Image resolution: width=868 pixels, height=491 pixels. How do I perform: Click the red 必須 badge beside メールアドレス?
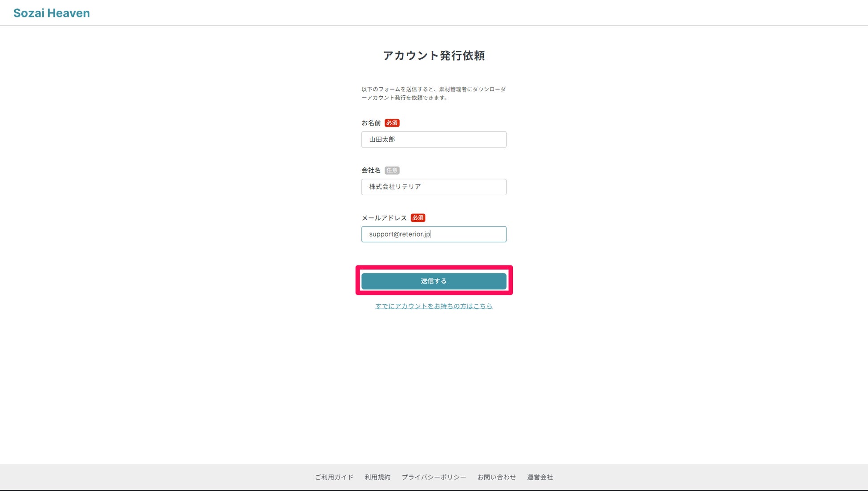(x=418, y=218)
